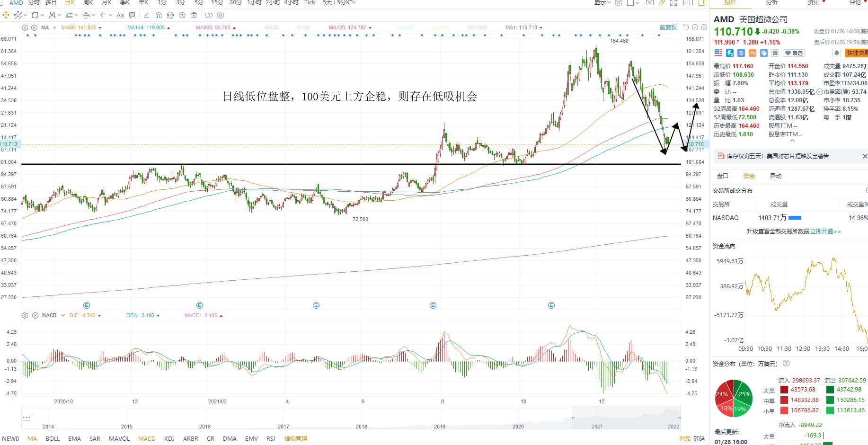Take chart screenshot with camera icon
868x445 pixels.
pyautogui.click(x=650, y=2)
